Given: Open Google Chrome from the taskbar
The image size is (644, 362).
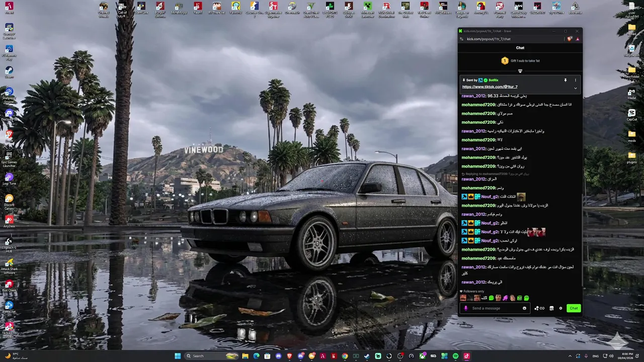Looking at the screenshot, I should [x=345, y=356].
